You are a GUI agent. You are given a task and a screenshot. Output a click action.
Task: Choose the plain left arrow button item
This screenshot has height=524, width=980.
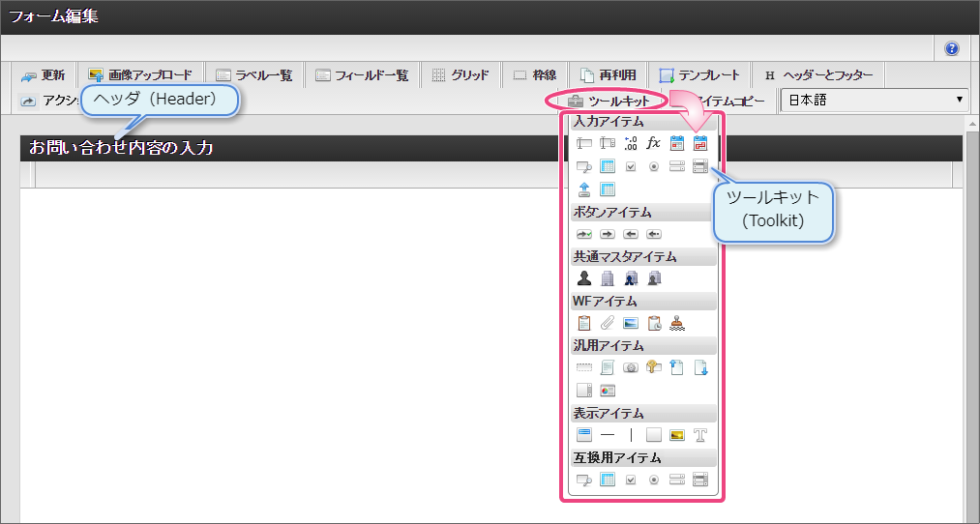click(631, 234)
